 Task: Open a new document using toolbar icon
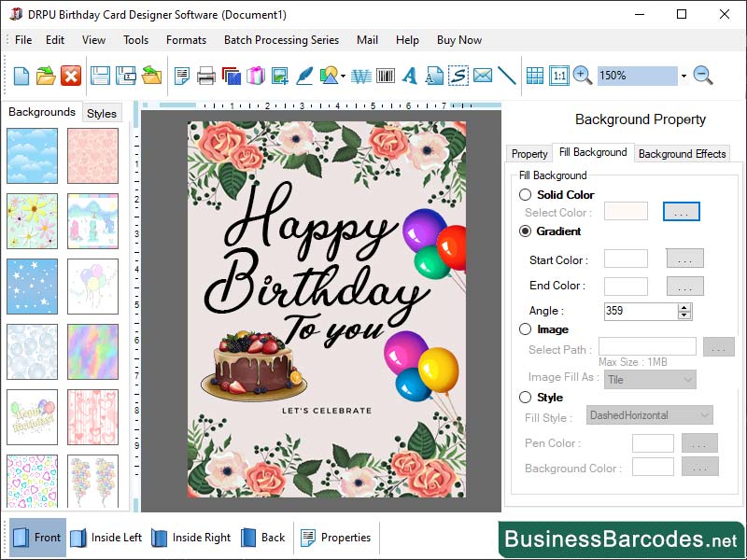click(x=21, y=77)
